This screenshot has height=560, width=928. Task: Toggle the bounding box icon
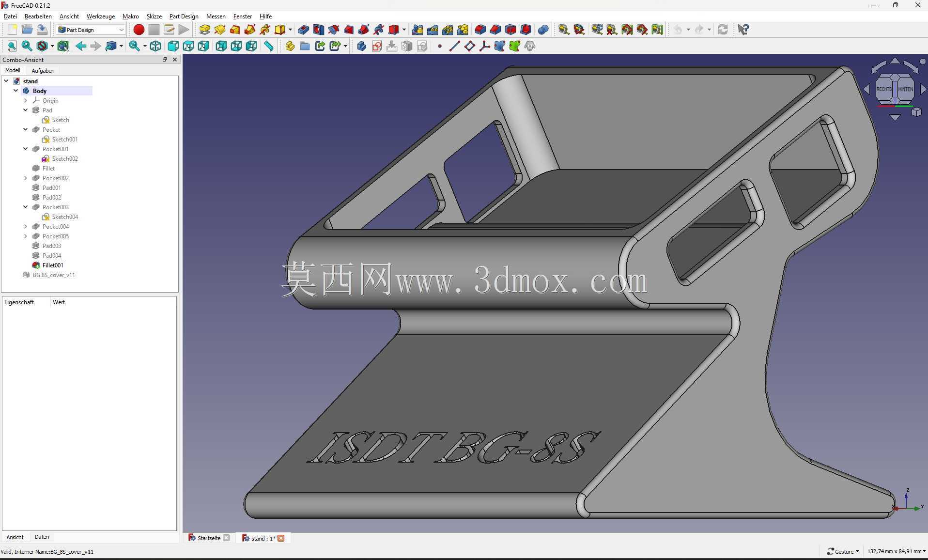tap(63, 46)
